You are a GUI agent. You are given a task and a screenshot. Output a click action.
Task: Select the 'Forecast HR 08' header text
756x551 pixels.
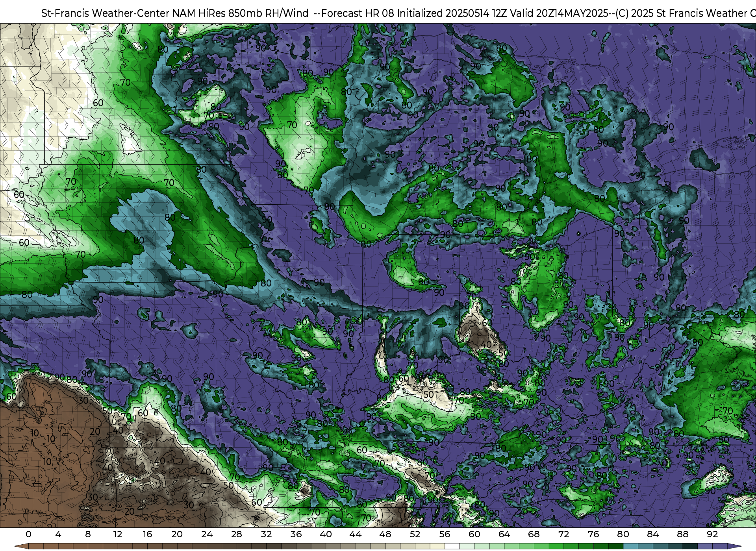coord(358,13)
